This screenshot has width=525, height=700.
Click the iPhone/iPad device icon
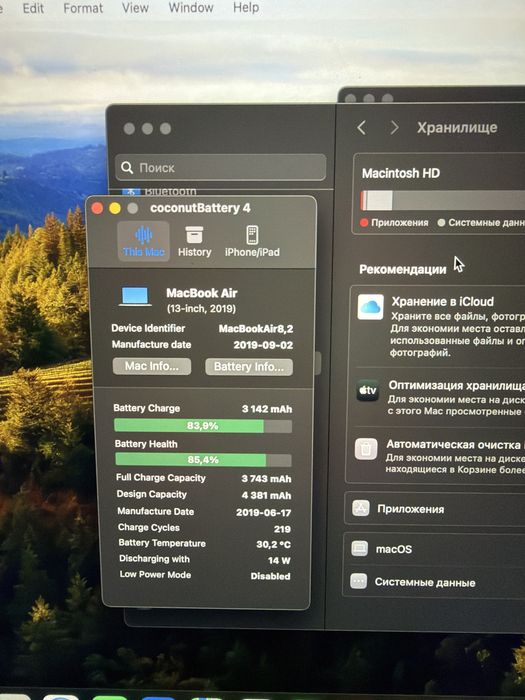click(x=252, y=234)
